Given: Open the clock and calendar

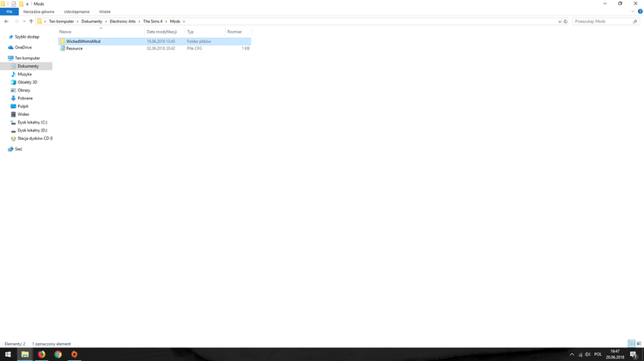Looking at the screenshot, I should point(615,354).
